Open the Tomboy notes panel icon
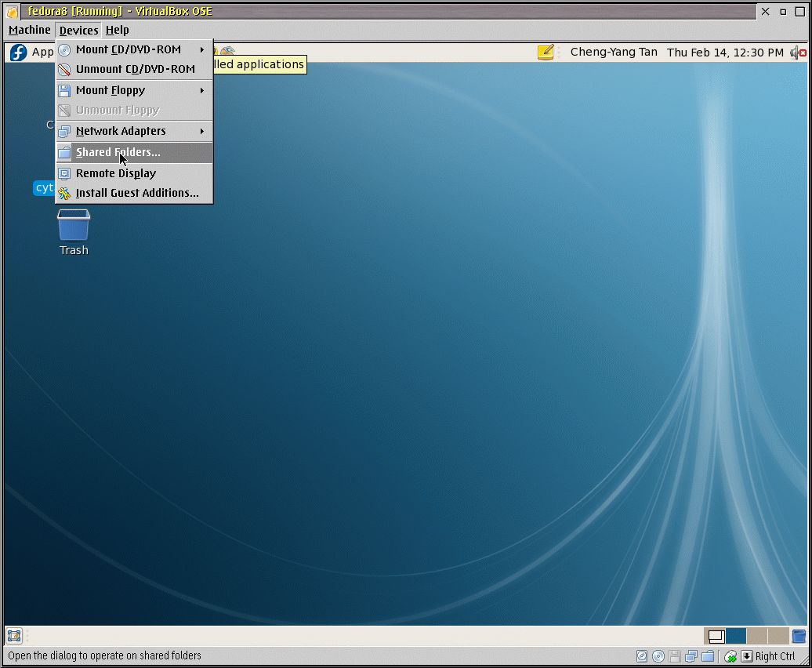This screenshot has height=668, width=812. [546, 53]
